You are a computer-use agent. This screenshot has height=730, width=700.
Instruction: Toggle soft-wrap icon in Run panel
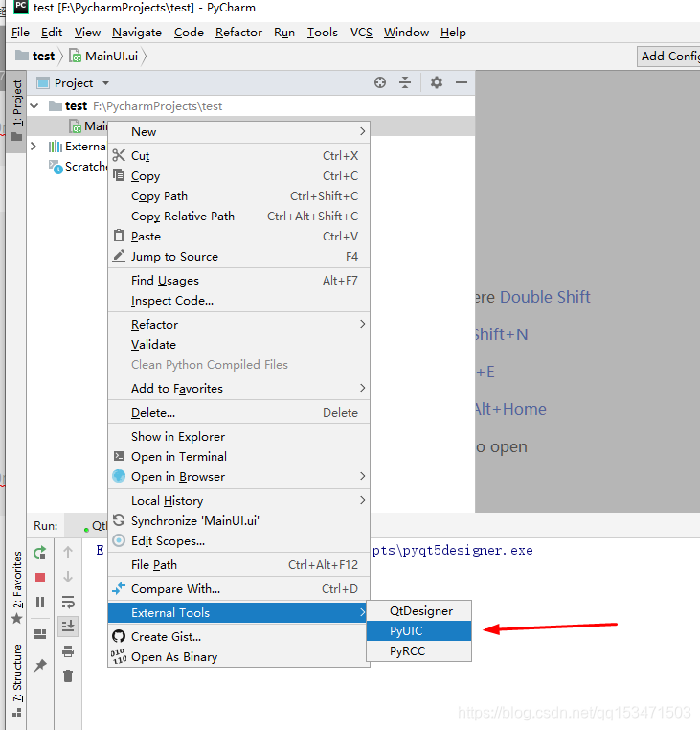point(68,602)
